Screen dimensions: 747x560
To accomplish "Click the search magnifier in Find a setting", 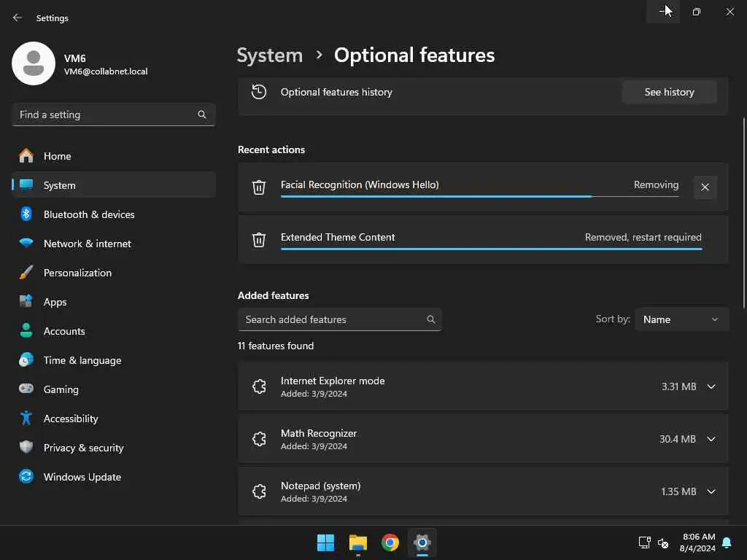I will [x=202, y=114].
